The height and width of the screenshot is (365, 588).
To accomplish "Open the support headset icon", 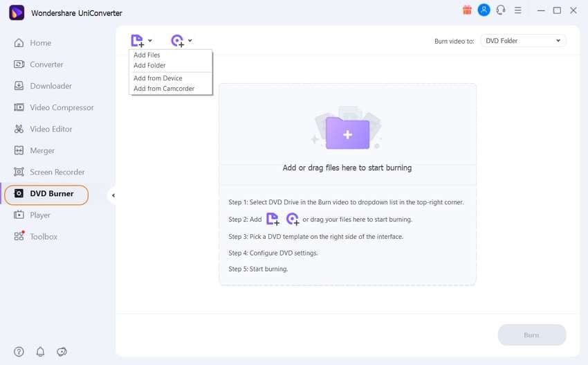I will [501, 10].
